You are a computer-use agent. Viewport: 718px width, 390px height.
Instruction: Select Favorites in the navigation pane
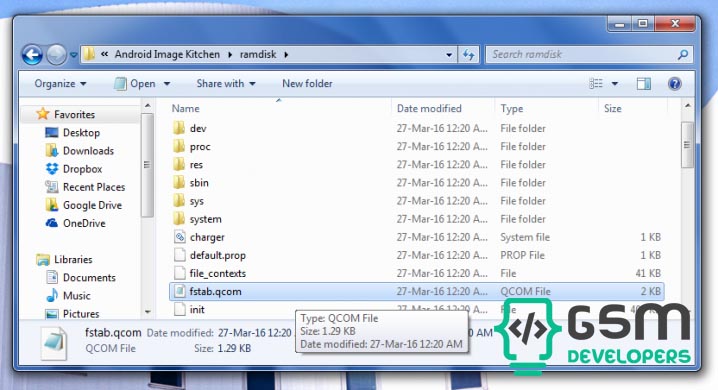tap(74, 114)
